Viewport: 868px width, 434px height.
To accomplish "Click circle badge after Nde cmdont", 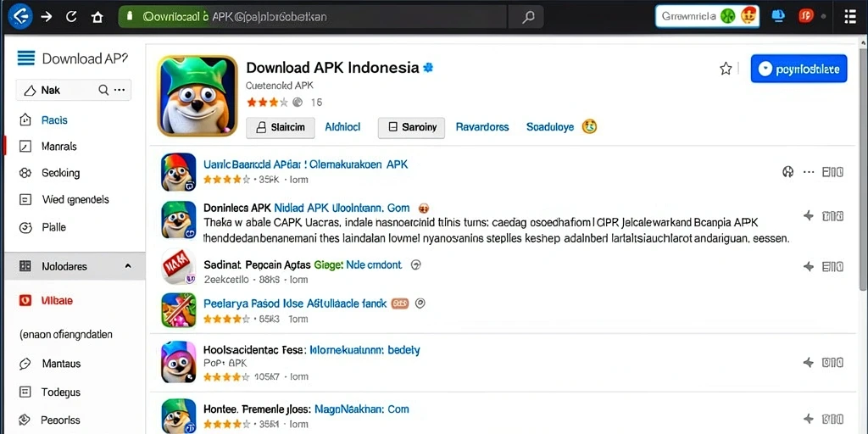I will click(x=415, y=265).
